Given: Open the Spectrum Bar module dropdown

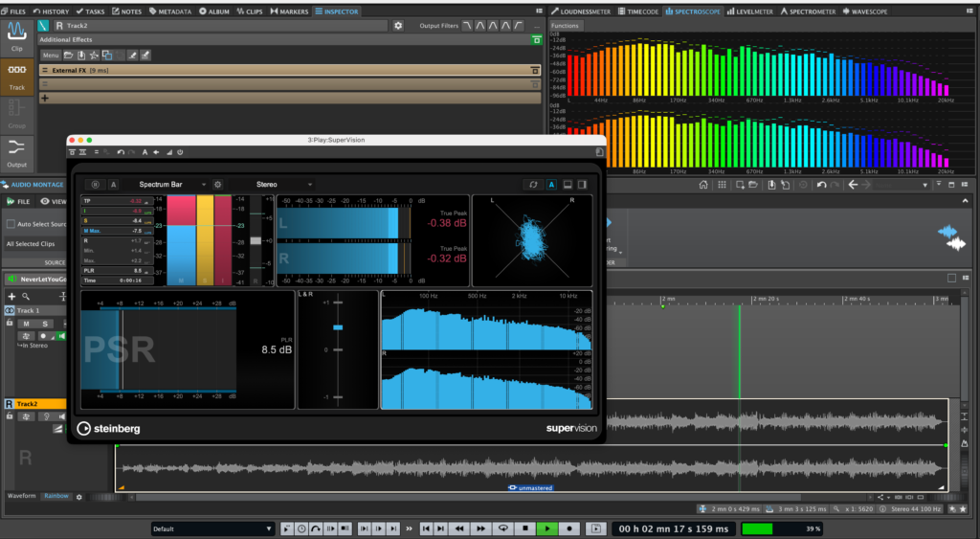Looking at the screenshot, I should point(167,185).
